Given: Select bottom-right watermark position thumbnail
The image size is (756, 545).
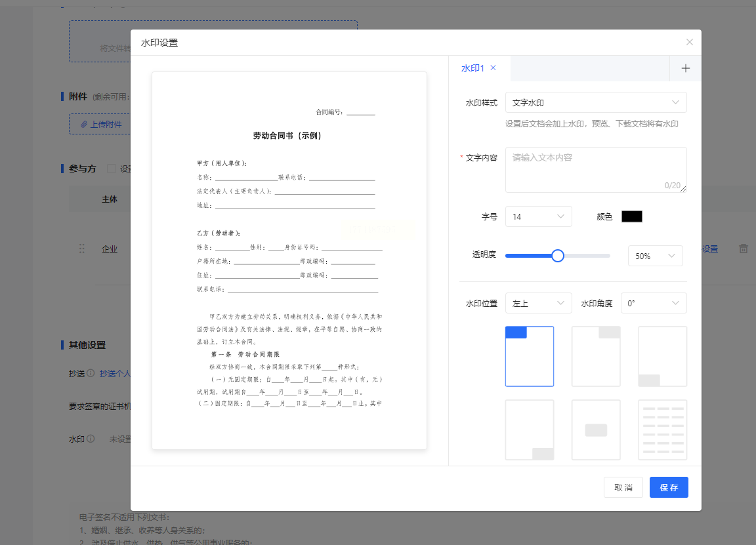Looking at the screenshot, I should click(x=529, y=430).
